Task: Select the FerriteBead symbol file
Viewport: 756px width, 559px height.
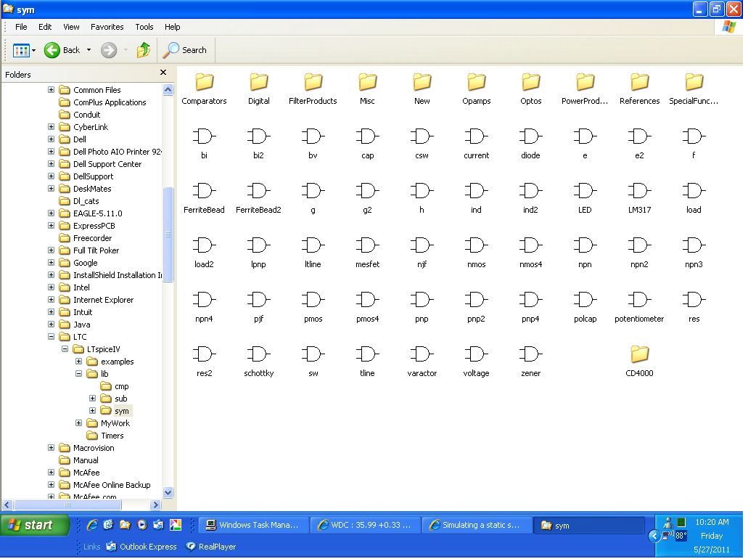Action: pos(204,197)
